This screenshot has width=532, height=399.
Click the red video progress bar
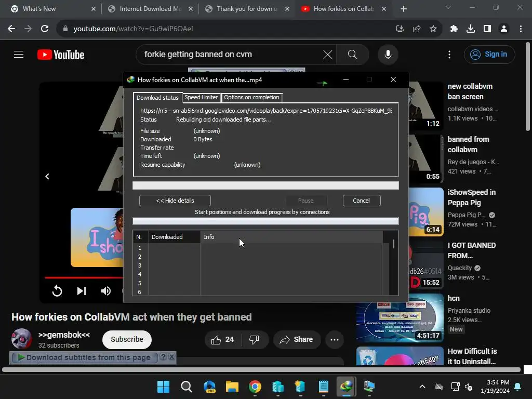[x=84, y=277]
